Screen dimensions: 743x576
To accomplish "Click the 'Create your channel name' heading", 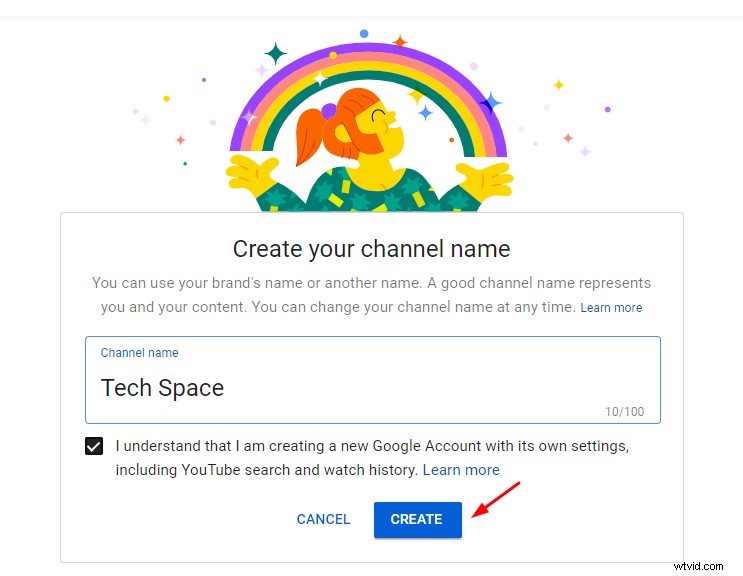I will pos(371,249).
